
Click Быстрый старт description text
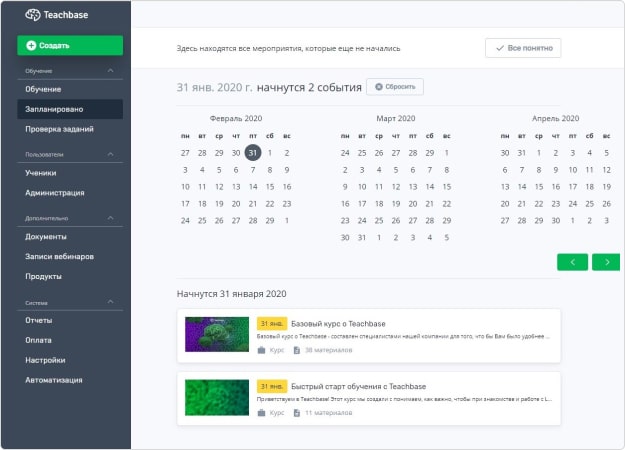click(404, 399)
